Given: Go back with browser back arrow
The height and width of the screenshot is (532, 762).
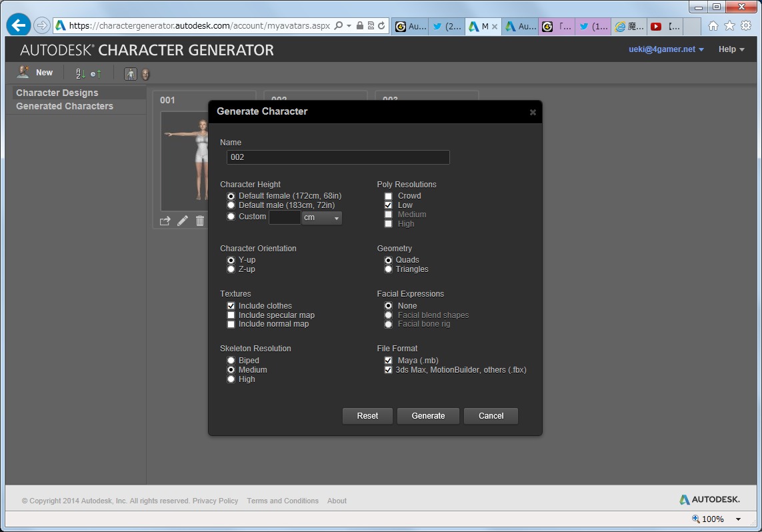Looking at the screenshot, I should pyautogui.click(x=19, y=25).
